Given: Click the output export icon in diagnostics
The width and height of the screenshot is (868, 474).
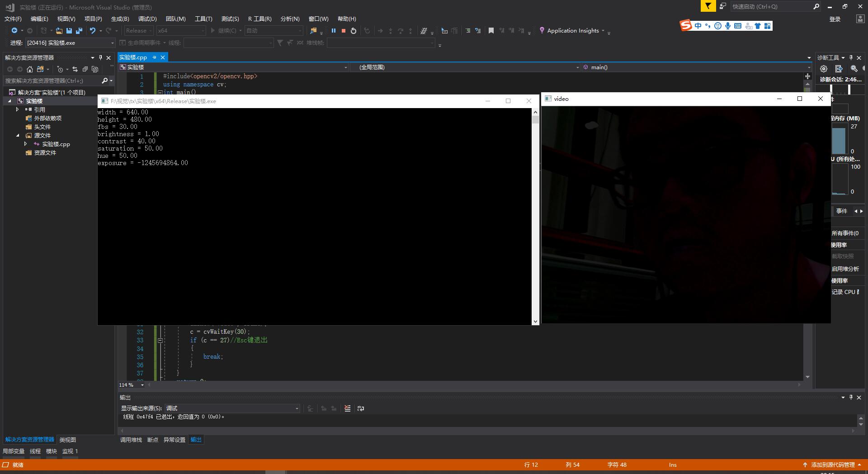Looking at the screenshot, I should click(x=839, y=69).
